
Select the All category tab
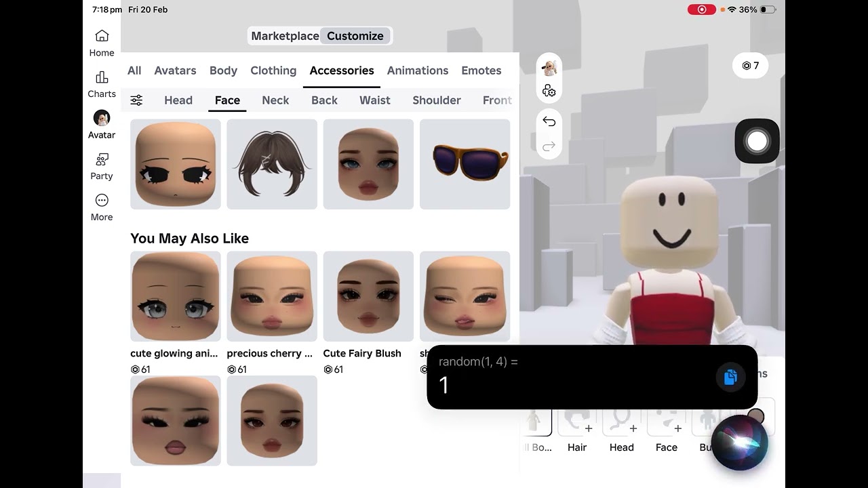pyautogui.click(x=134, y=70)
